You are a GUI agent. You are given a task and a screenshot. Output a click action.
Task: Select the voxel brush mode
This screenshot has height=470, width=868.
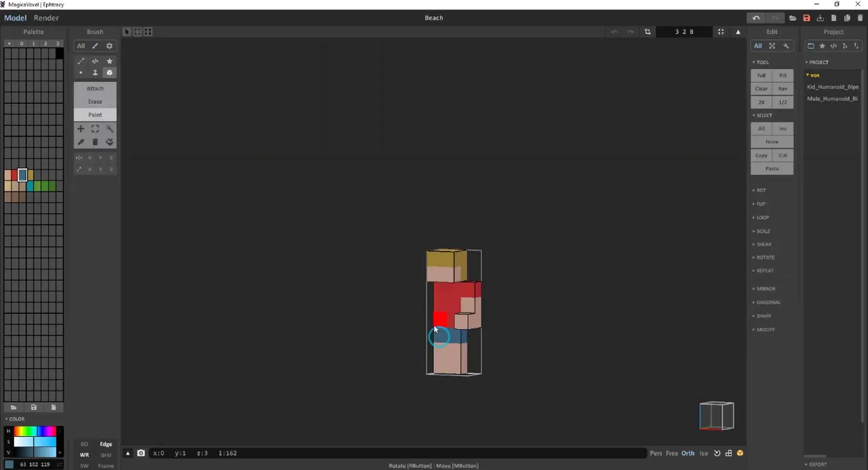(81, 73)
